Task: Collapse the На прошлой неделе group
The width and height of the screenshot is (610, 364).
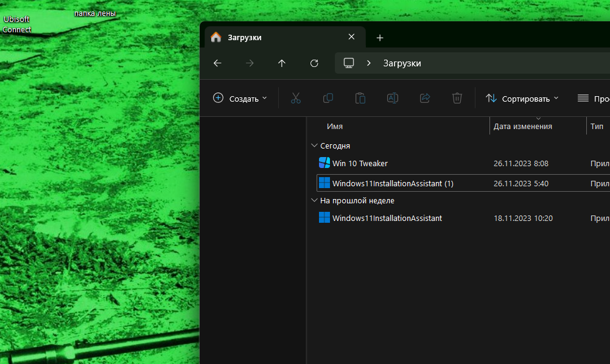Action: [314, 200]
